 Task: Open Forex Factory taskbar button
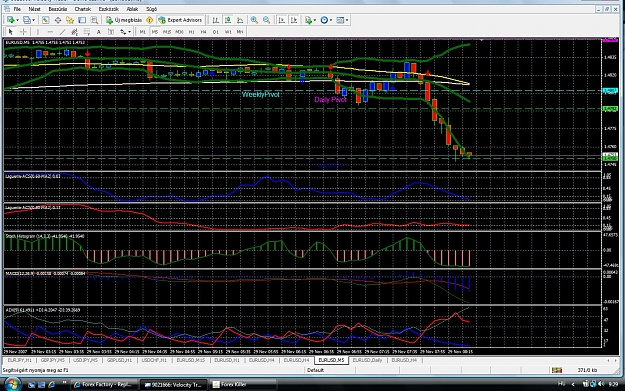click(104, 385)
